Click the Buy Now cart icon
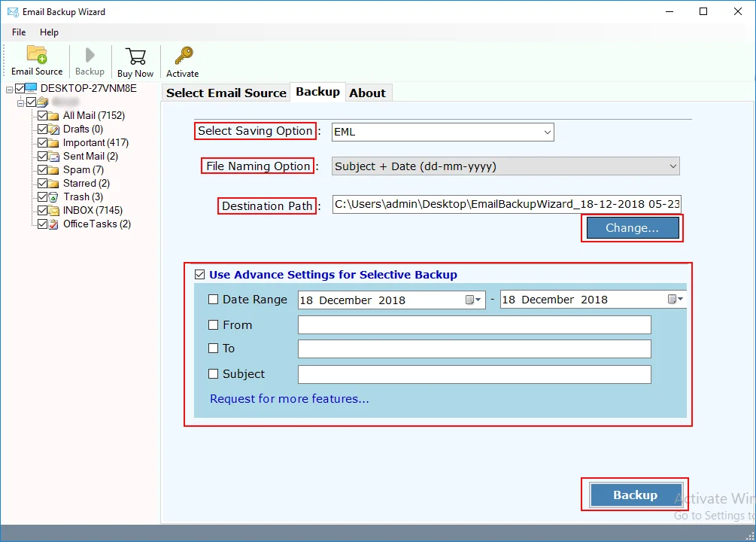 135,57
